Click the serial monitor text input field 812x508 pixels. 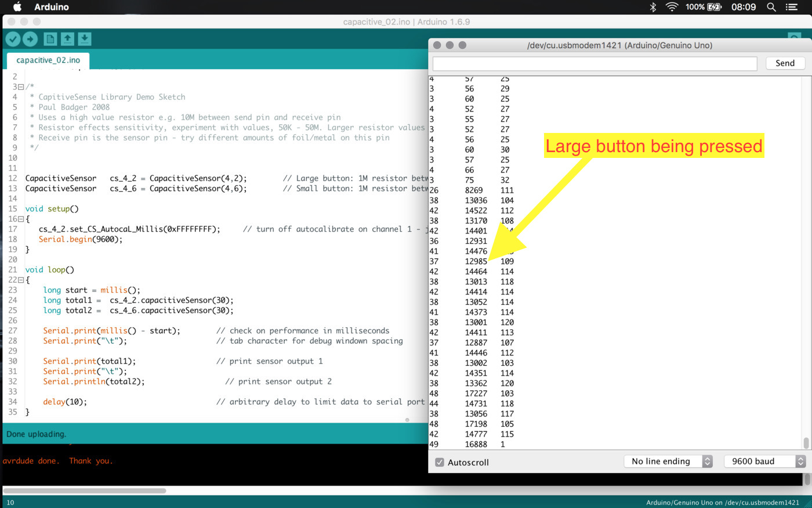coord(595,63)
